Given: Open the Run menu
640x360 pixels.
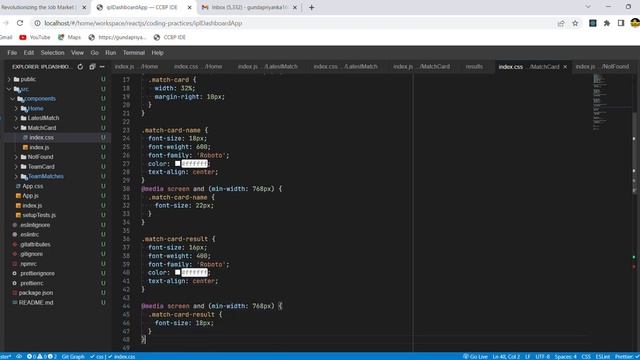Looking at the screenshot, I should click(110, 53).
